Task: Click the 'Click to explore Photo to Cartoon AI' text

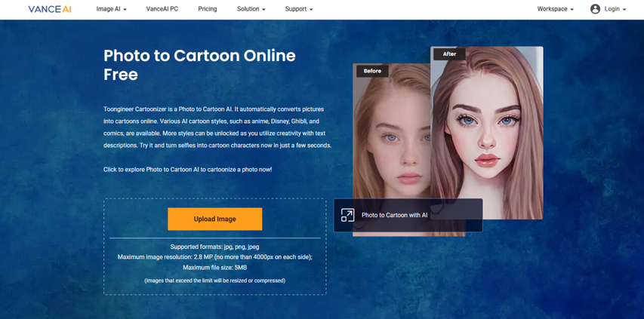Action: pos(187,170)
